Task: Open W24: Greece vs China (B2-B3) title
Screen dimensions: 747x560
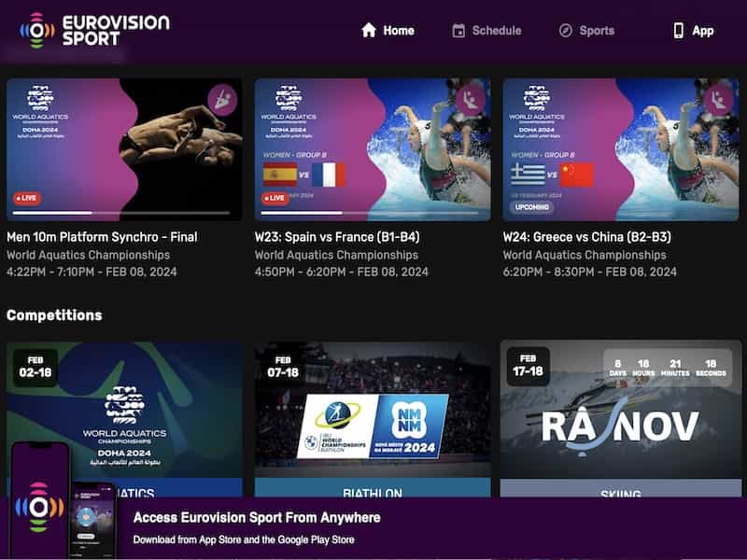Action: [x=587, y=237]
